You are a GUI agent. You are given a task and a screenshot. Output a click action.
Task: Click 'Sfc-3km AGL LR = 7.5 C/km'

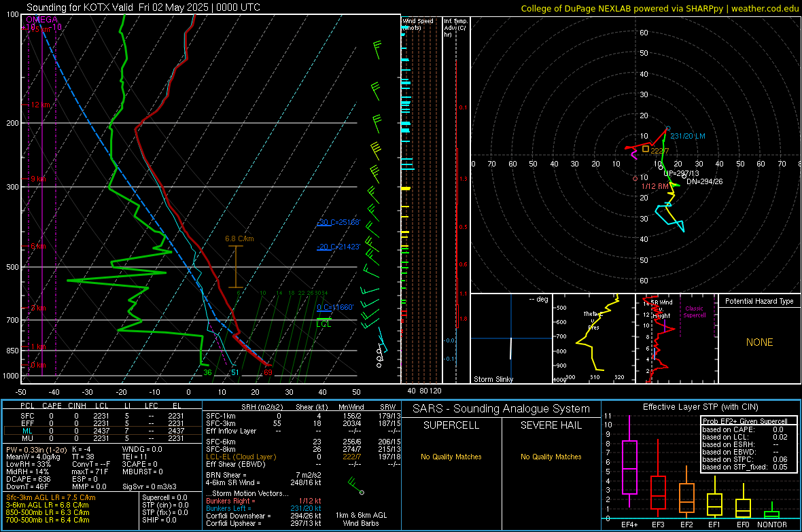tap(51, 498)
